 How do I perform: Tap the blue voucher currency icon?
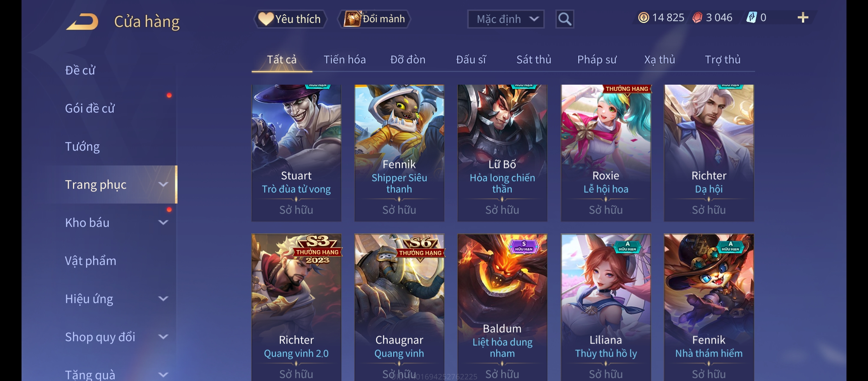point(752,18)
